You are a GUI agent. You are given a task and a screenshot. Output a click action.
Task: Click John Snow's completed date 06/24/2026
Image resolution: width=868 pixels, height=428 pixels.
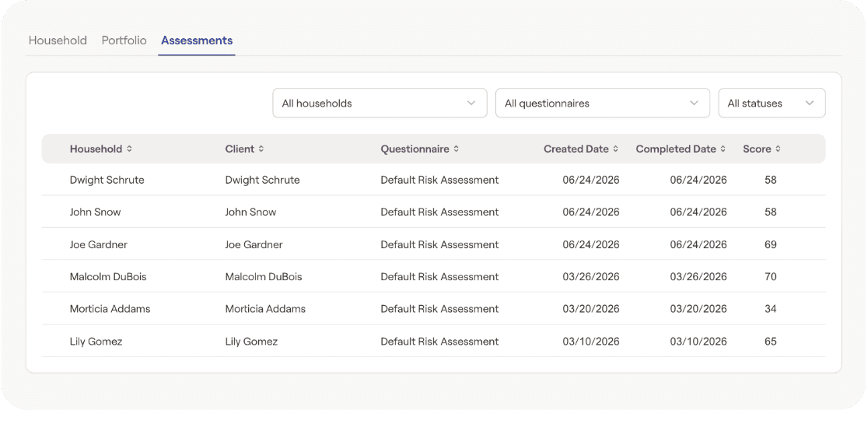point(698,212)
